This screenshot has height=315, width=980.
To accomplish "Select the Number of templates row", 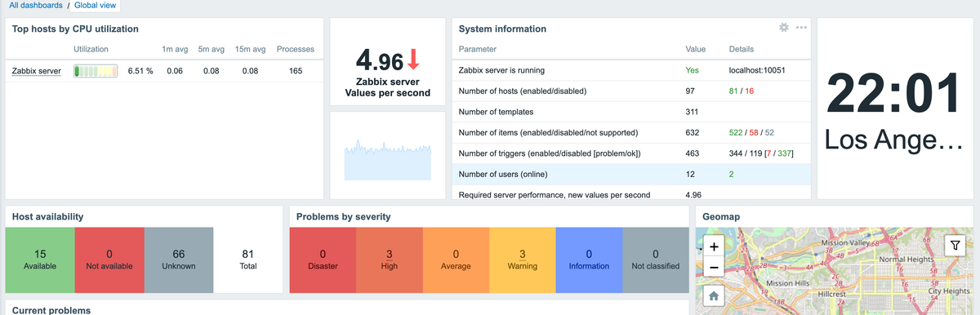I will coord(631,111).
